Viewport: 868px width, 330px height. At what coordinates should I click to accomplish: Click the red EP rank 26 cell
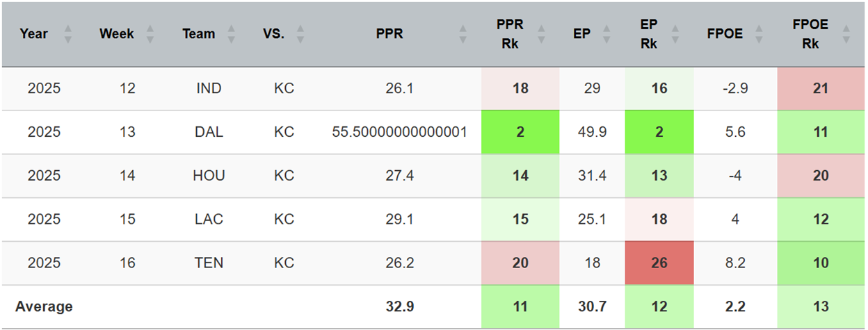(x=659, y=263)
